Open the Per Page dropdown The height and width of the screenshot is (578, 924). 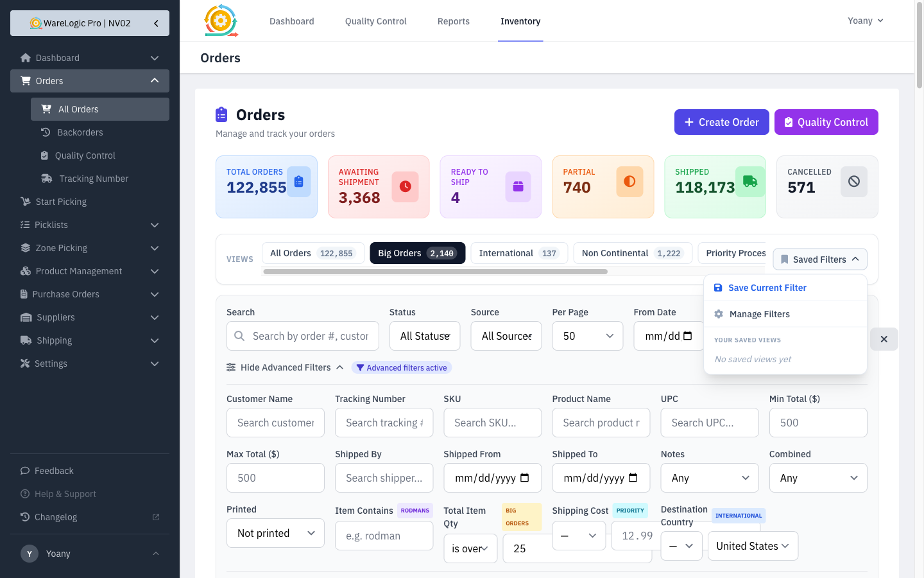[x=588, y=336]
